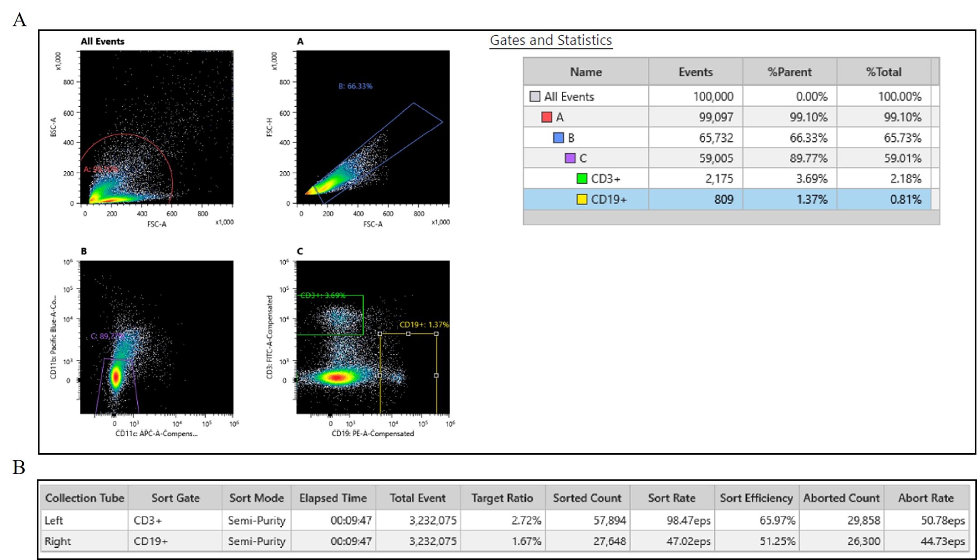
Task: Click the yellow CD19+ color swatch
Action: click(x=582, y=199)
